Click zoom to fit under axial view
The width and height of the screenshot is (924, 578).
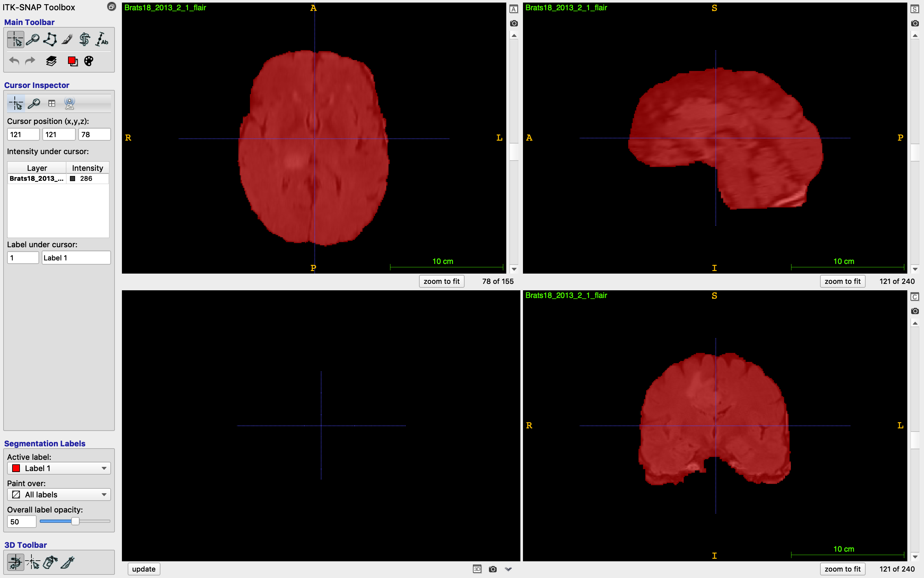[441, 281]
